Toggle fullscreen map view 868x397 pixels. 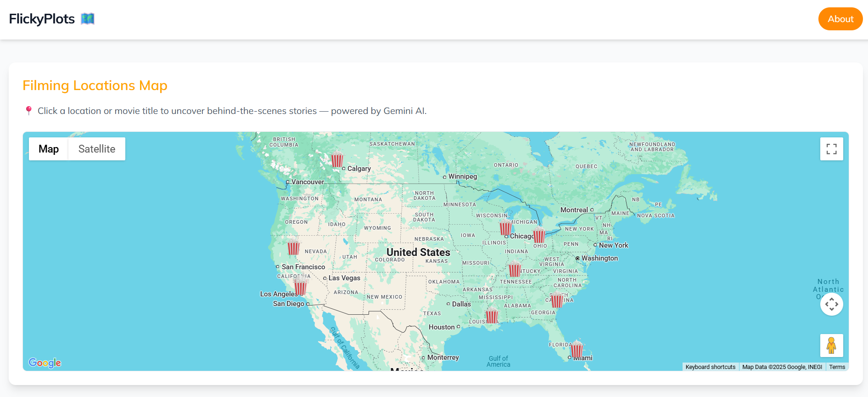click(x=831, y=149)
